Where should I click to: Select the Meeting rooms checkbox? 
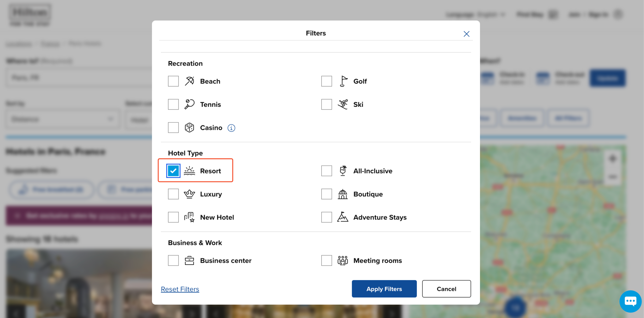[x=327, y=260]
